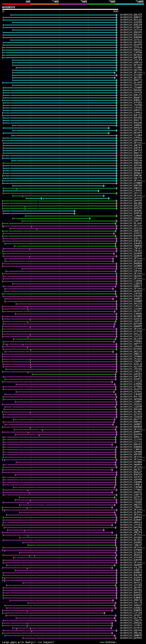Click hit UniRef100_A5BIU2
Viewport: 146px width, 644px height.
[131, 188]
